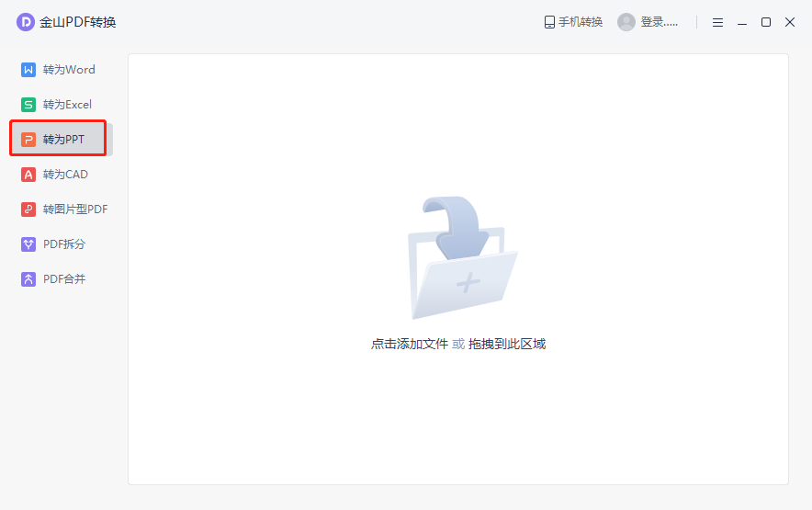Click the 转图片型PDF red icon

point(28,210)
